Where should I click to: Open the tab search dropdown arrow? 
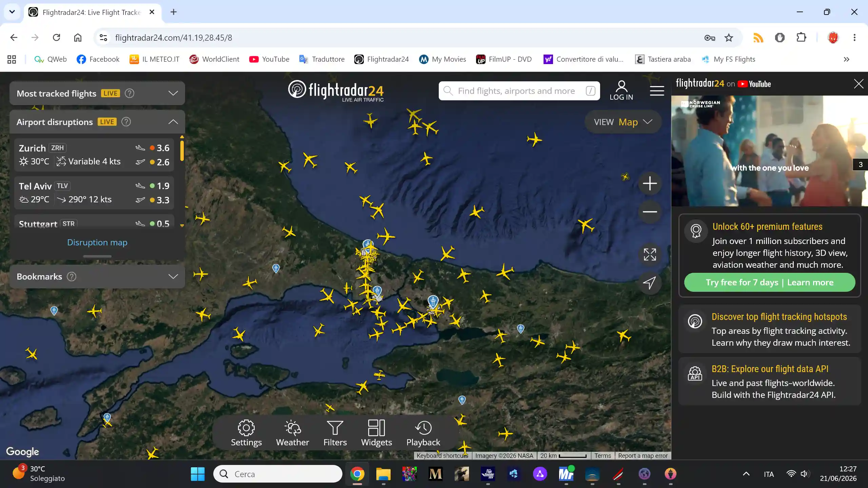pos(12,12)
